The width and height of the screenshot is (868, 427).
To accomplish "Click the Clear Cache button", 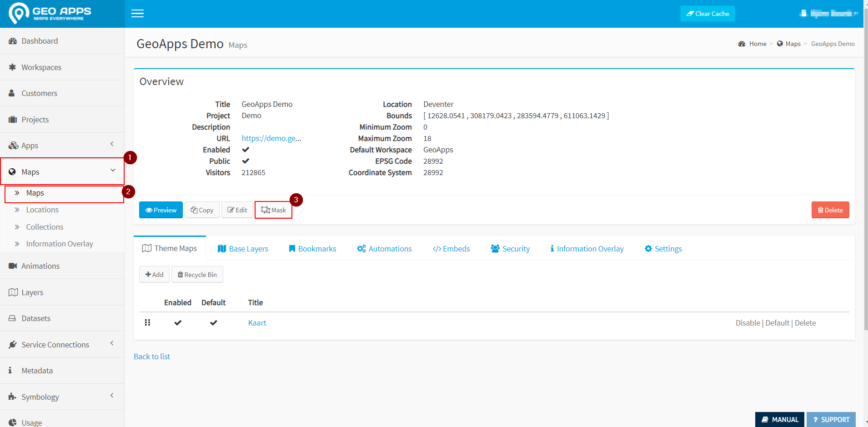I will (x=707, y=14).
